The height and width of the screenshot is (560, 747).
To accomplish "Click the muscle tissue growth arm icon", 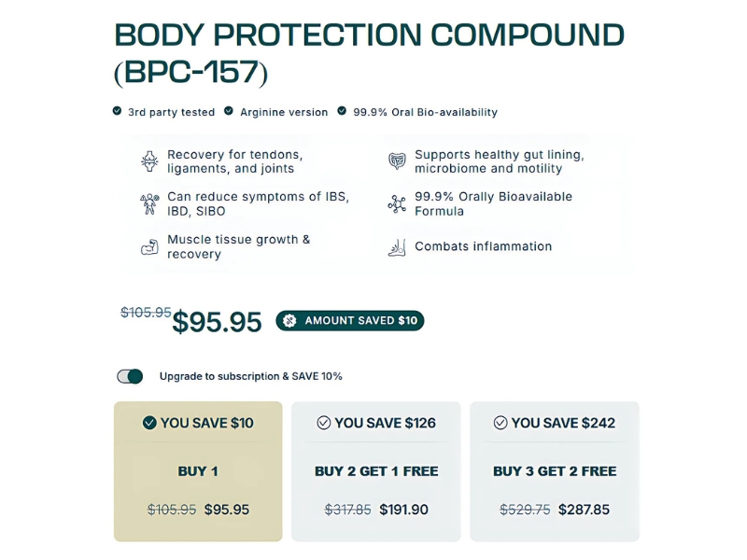I will click(149, 247).
